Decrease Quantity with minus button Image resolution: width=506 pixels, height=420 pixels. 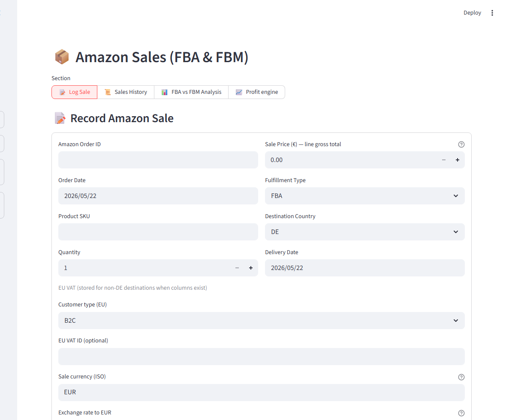click(x=237, y=268)
